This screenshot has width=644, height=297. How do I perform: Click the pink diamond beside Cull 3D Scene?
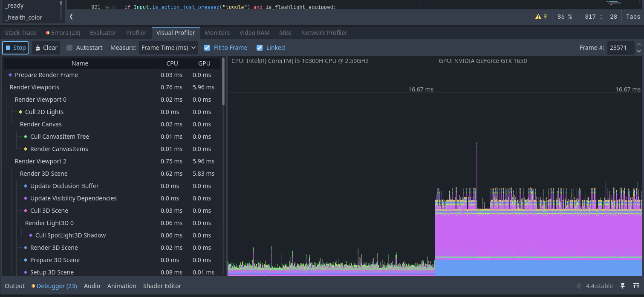click(26, 211)
